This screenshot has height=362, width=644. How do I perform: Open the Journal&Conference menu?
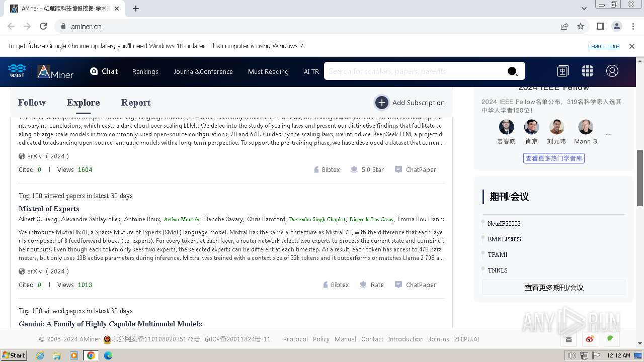point(203,71)
